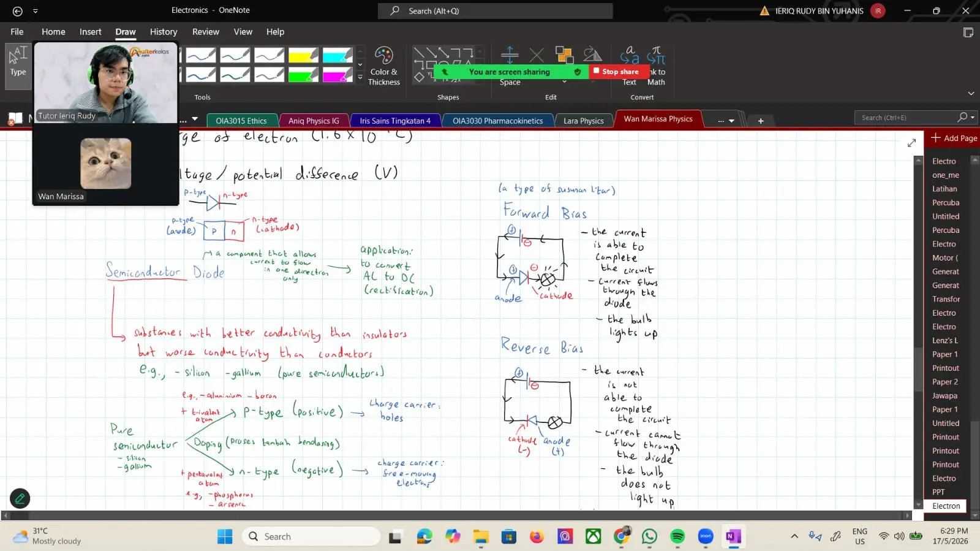Select the cyan highlighter
Screen dimensions: 980x551
coord(337,56)
